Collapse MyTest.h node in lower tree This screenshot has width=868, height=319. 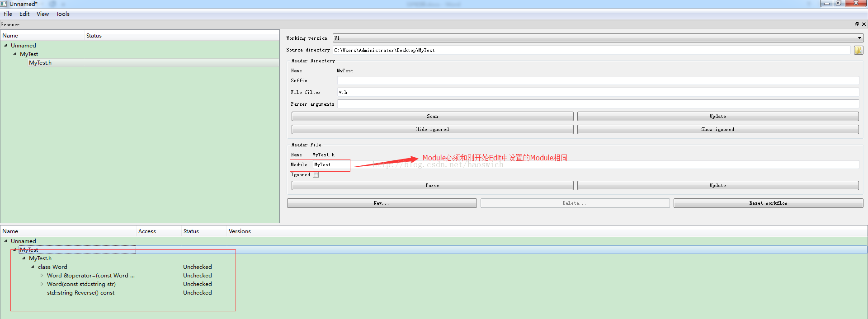click(24, 258)
